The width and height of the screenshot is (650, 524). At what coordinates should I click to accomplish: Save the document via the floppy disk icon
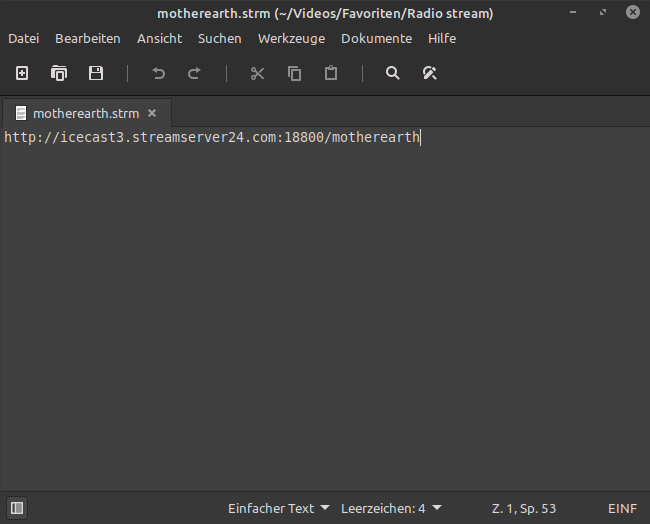[x=96, y=73]
